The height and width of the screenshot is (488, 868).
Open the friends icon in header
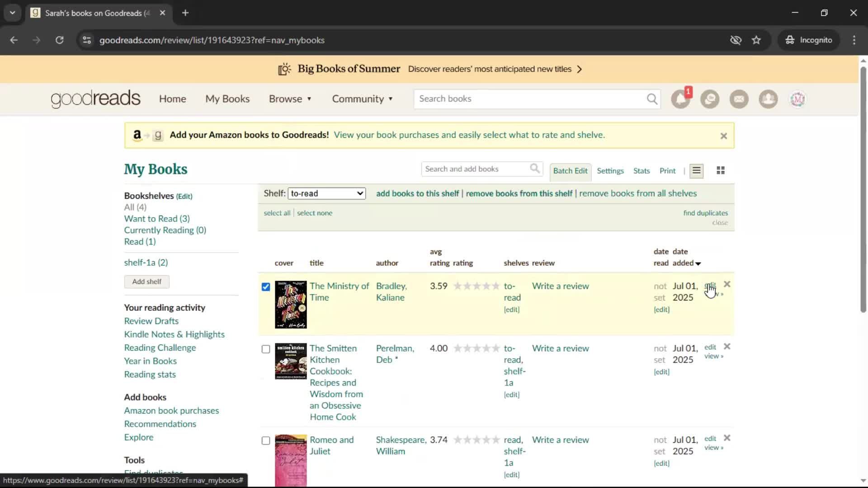(768, 99)
